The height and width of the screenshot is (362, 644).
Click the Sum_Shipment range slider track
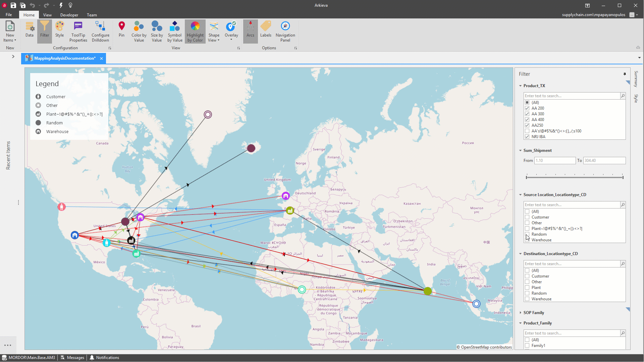pos(575,177)
